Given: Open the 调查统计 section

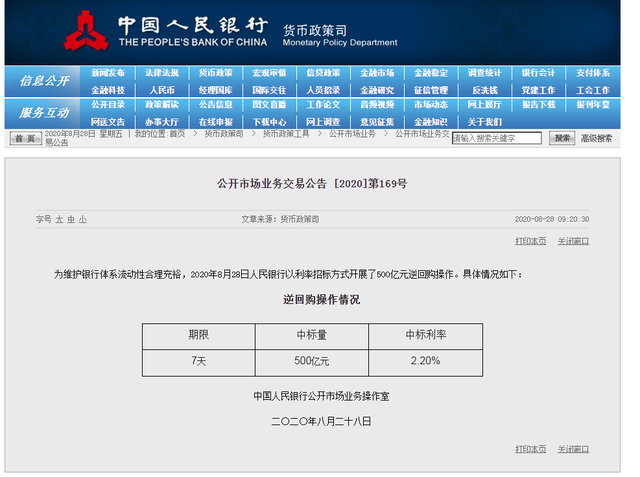Looking at the screenshot, I should coord(484,73).
